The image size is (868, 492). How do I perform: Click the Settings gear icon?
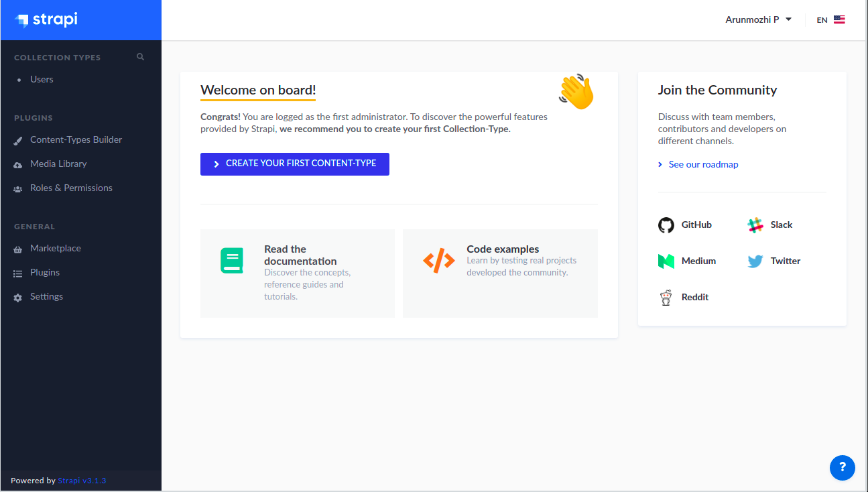17,298
